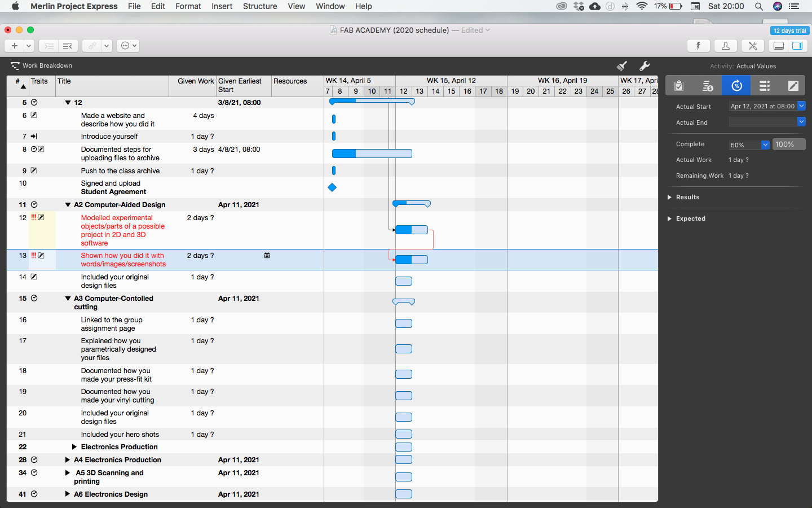Collapse the A2 Computer-Aided Design group

[x=68, y=205]
